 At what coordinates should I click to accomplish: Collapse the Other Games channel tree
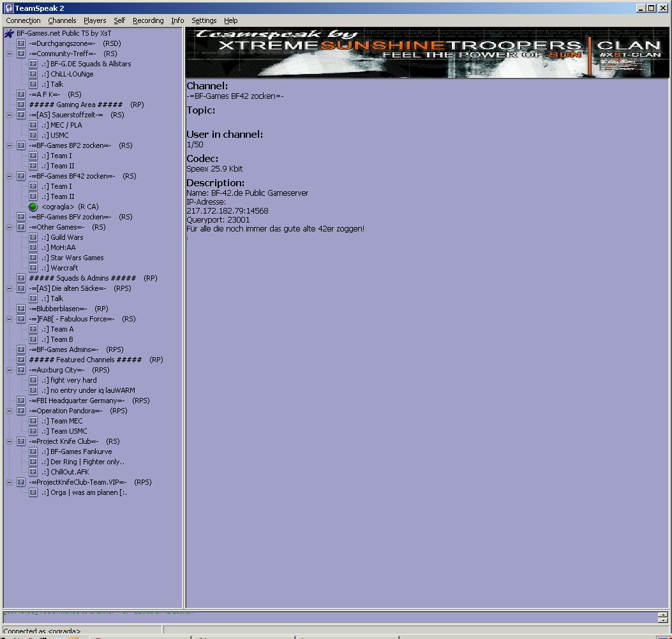pos(9,227)
